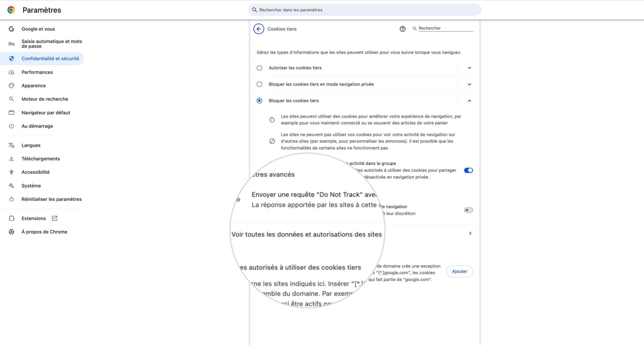This screenshot has height=345, width=644.
Task: Focus Rechercher dans les paramètres field
Action: 365,10
